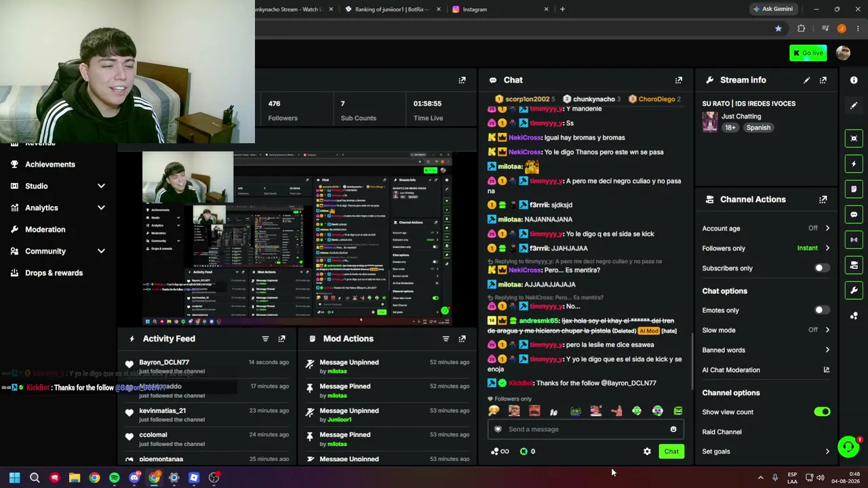
Task: Open Windows Start menu
Action: click(14, 478)
